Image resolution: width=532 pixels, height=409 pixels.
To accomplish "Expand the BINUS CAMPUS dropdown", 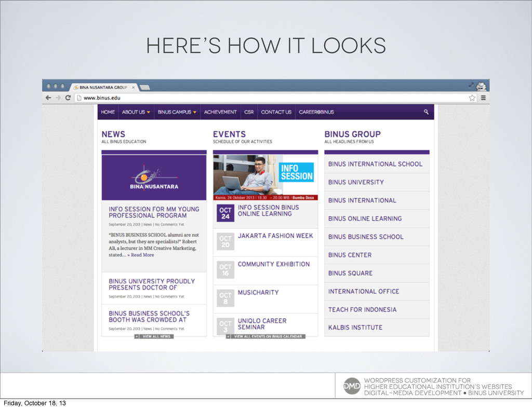I will pyautogui.click(x=177, y=112).
